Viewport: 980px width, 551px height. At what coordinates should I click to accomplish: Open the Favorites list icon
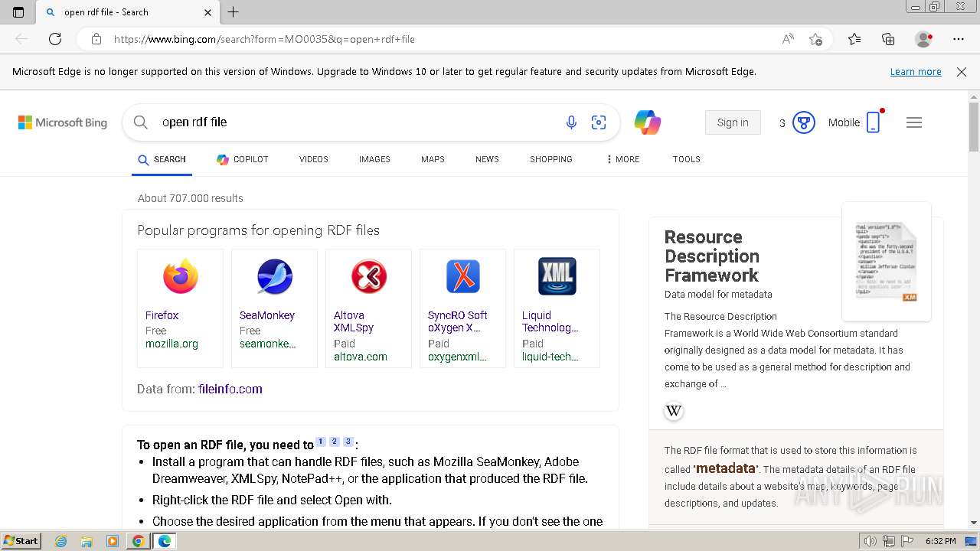click(854, 39)
